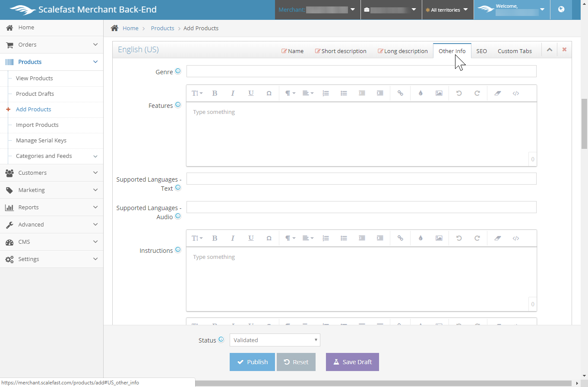Open the All territories dropdown
This screenshot has width=588, height=387.
point(447,10)
